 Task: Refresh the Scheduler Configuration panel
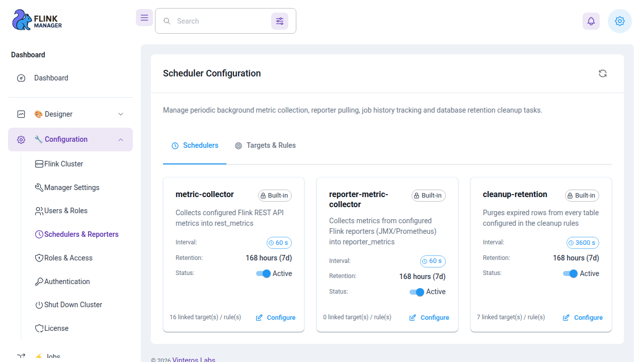(603, 73)
